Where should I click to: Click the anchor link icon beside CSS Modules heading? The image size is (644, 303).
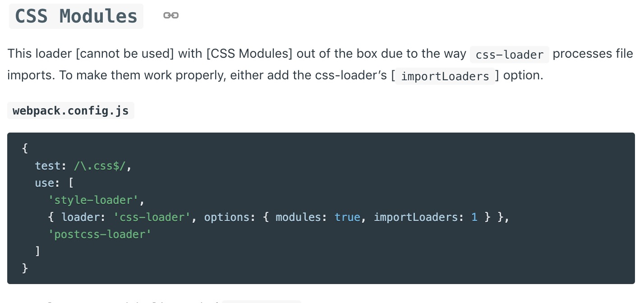click(x=171, y=16)
